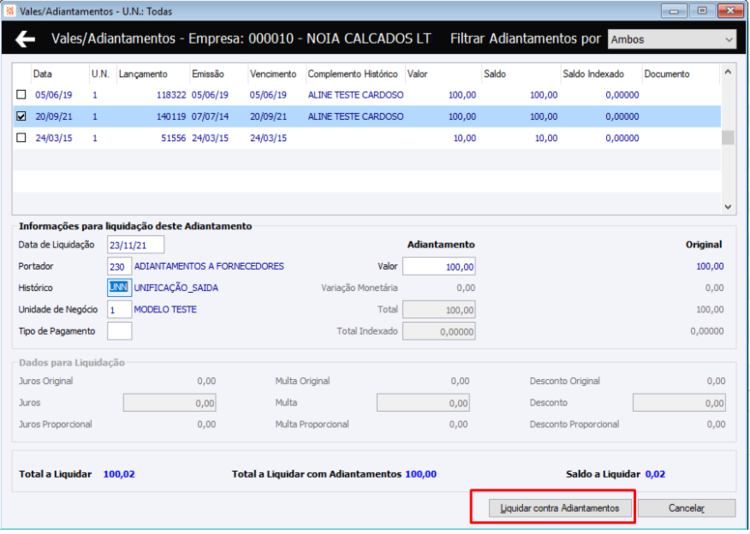Click the Portador code field
The image size is (750, 534).
pyautogui.click(x=119, y=267)
